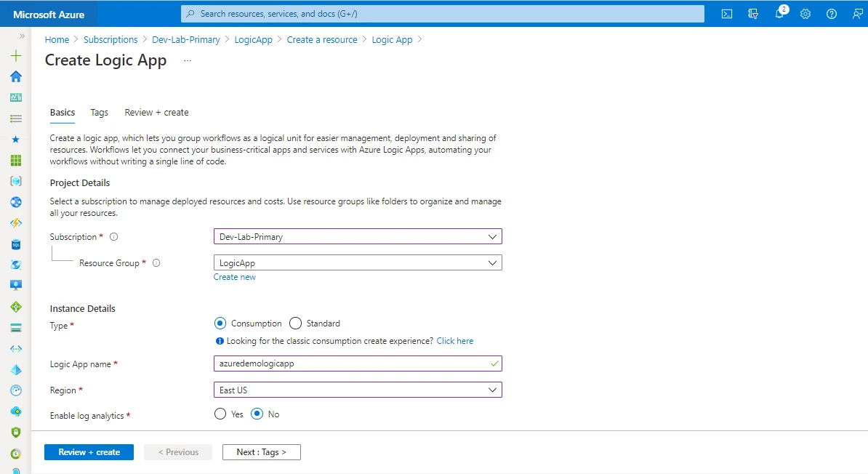Click the Create new resource group link
The height and width of the screenshot is (474, 868).
pos(234,276)
